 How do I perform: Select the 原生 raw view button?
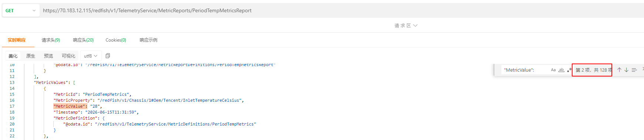(x=31, y=56)
